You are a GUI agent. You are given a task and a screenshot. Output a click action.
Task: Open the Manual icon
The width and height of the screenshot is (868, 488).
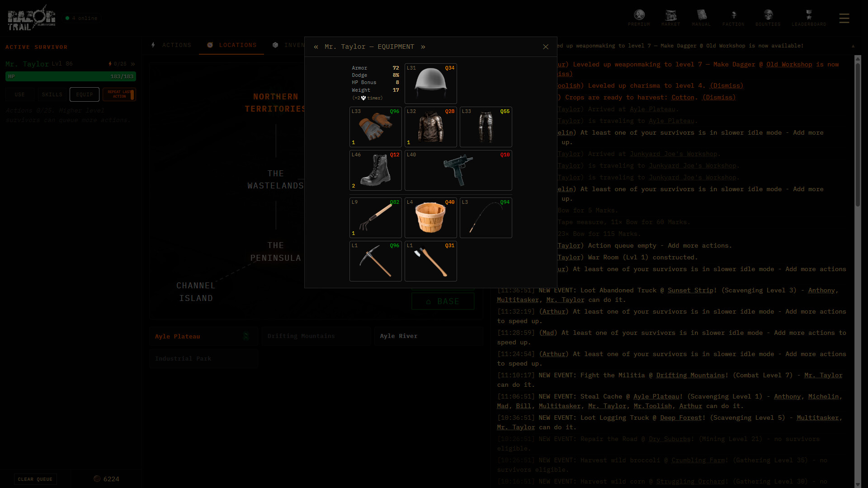701,18
